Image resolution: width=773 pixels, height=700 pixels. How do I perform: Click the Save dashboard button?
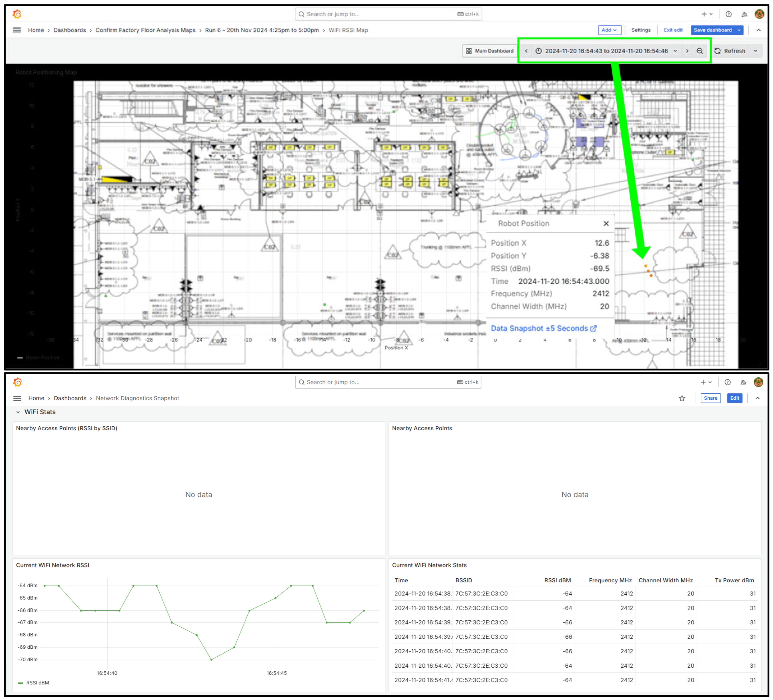click(712, 30)
